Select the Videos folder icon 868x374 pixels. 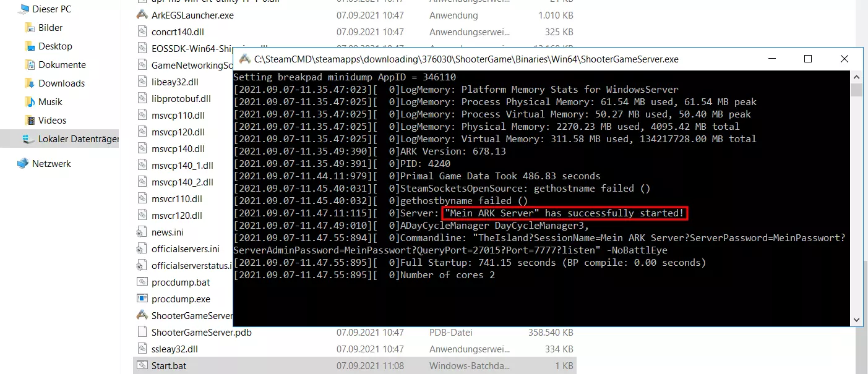(29, 121)
